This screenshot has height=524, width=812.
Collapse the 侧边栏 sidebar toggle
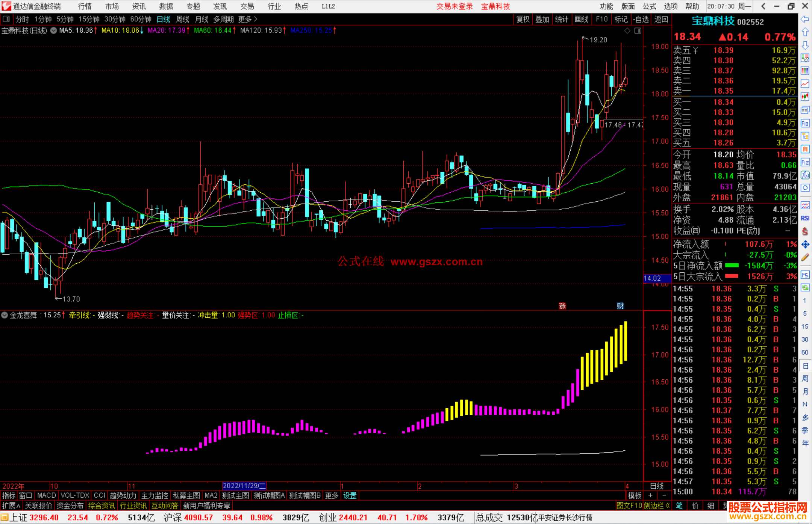[657, 506]
